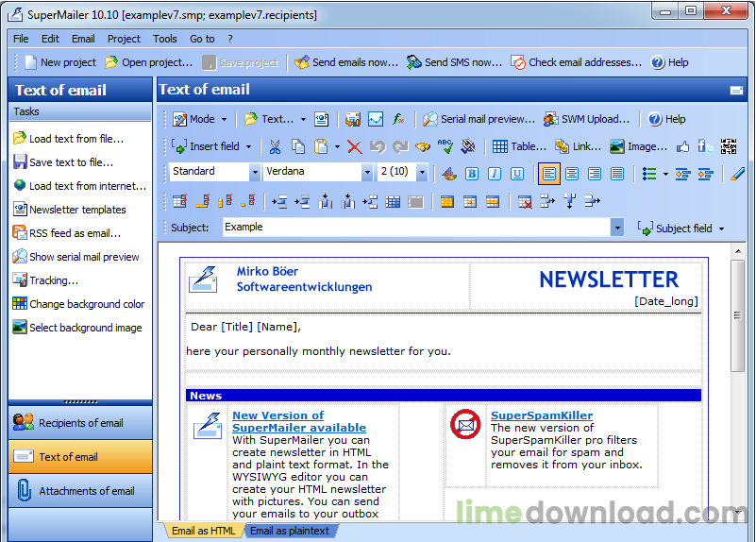Open the Tools menu
The image size is (756, 542).
tap(165, 39)
